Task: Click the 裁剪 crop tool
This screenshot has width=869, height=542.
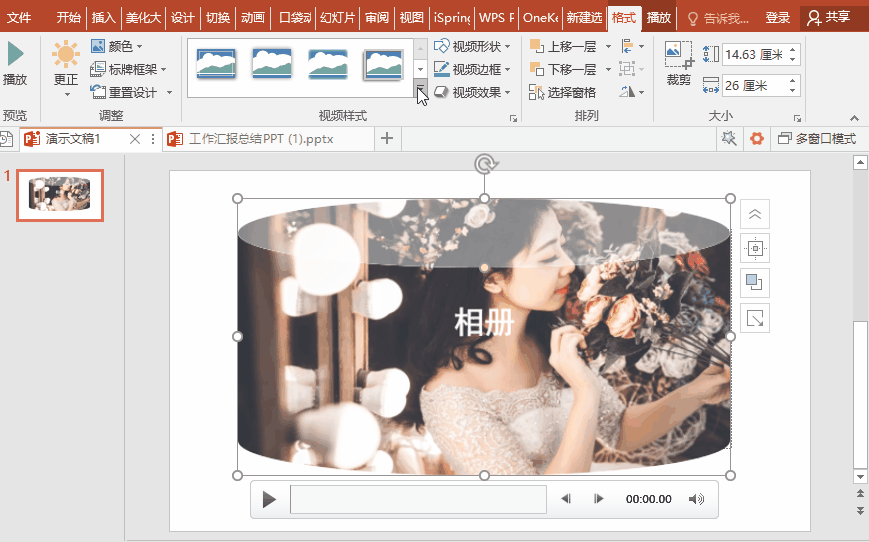Action: point(678,64)
